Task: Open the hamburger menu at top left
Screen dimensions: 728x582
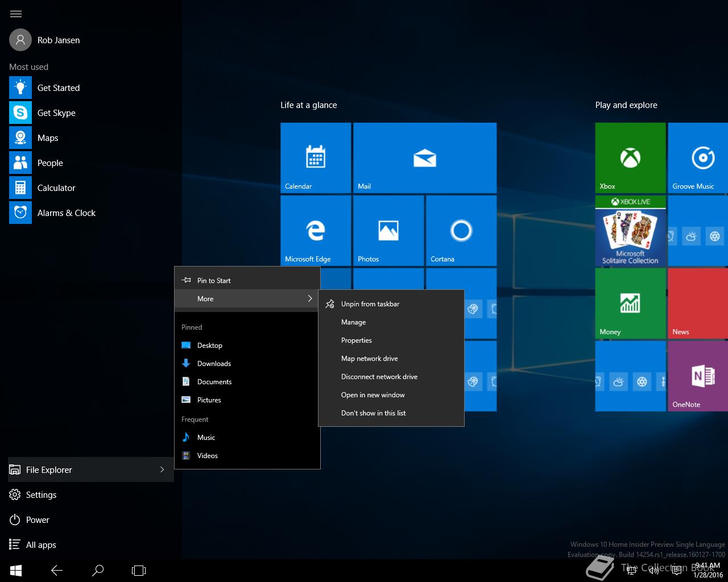Action: pyautogui.click(x=16, y=14)
